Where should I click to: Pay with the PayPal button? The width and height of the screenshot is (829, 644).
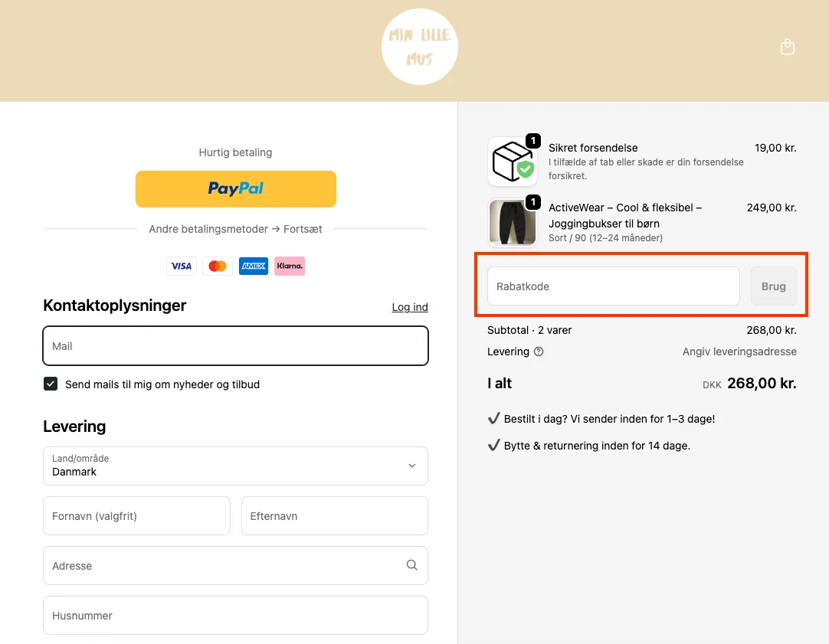[235, 188]
